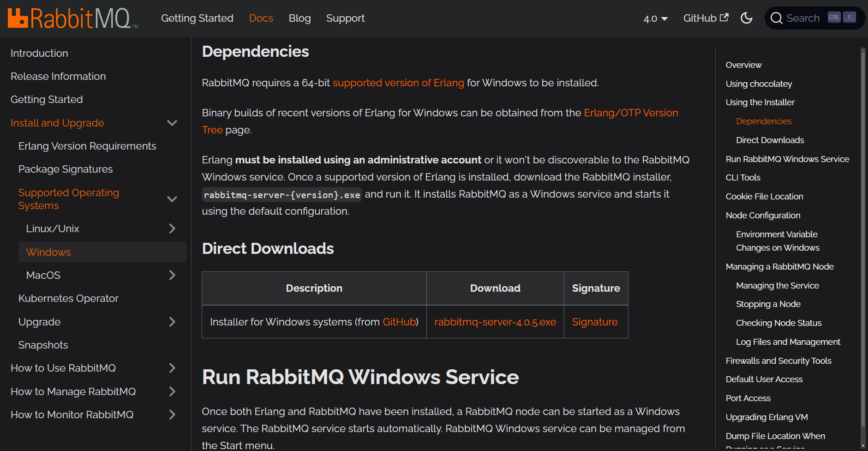Open Snapshots in sidebar
This screenshot has width=868, height=451.
43,345
